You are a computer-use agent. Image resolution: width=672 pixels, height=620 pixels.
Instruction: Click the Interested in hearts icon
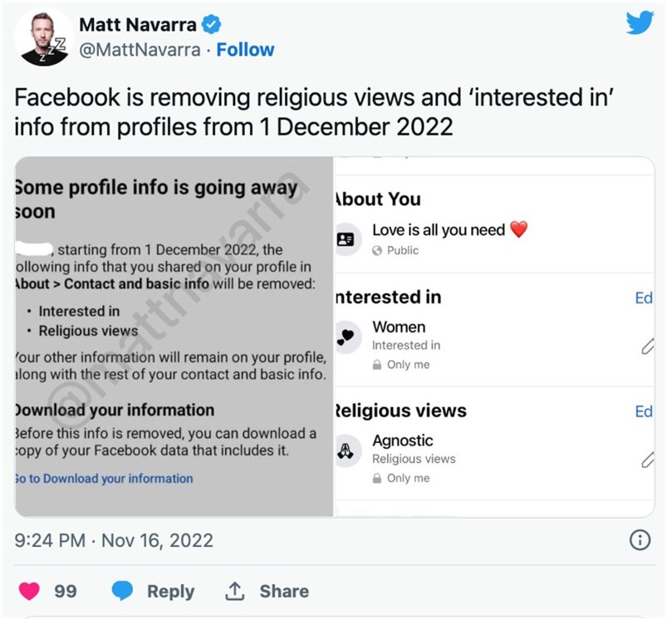click(346, 337)
